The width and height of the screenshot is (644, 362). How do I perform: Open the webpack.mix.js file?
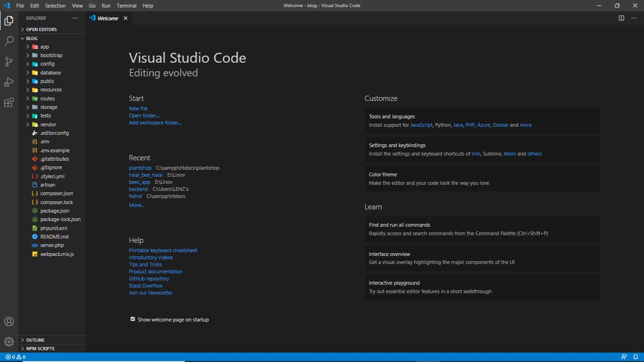click(x=57, y=254)
